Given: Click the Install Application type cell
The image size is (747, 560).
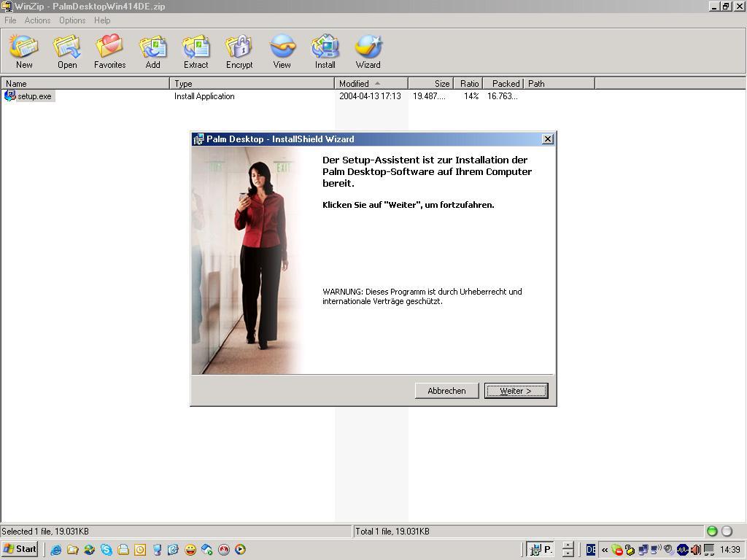Looking at the screenshot, I should click(x=204, y=96).
